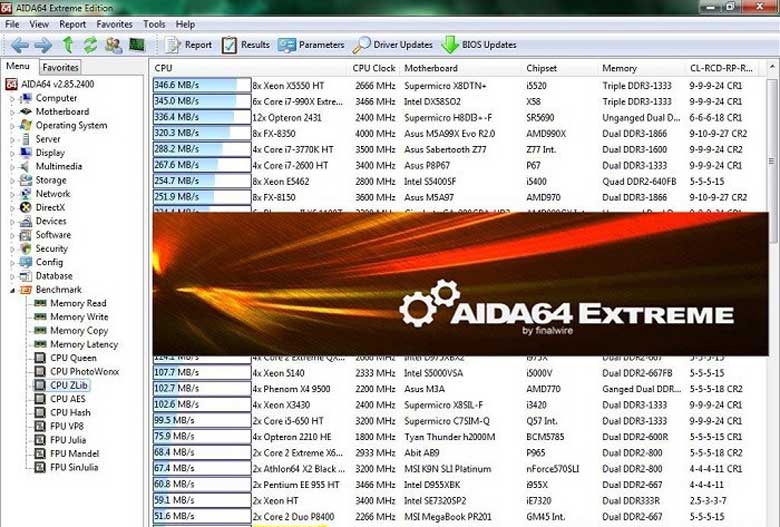Open the CPU AES benchmark

coord(68,399)
